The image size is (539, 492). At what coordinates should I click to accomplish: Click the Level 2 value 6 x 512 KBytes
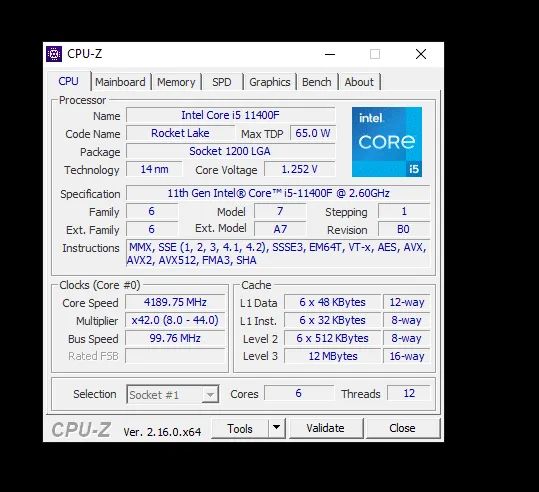(332, 338)
